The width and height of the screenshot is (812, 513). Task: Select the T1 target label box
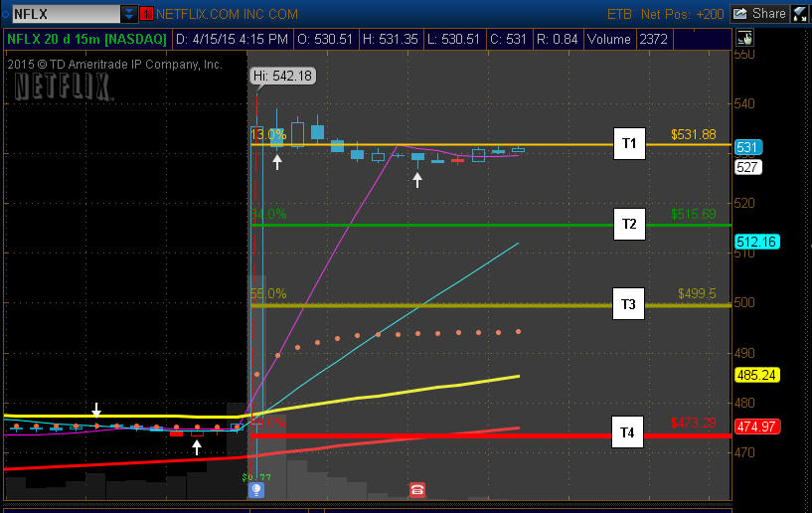(x=628, y=144)
